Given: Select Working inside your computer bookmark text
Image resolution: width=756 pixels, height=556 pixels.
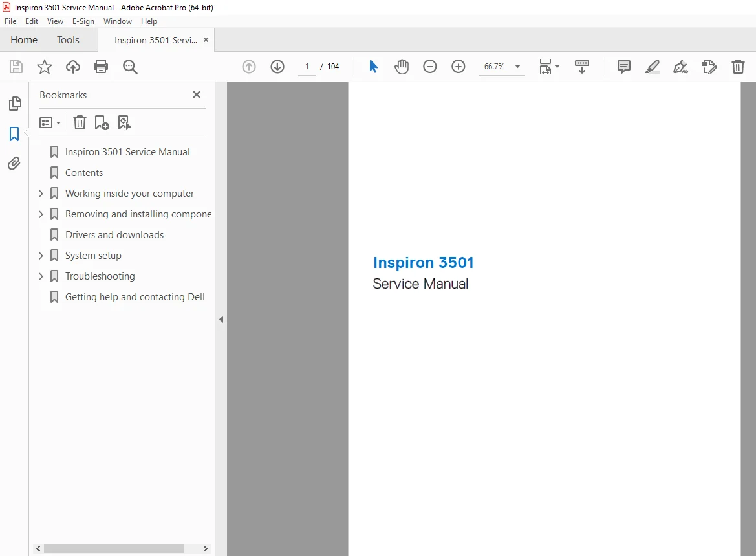Looking at the screenshot, I should tap(130, 194).
